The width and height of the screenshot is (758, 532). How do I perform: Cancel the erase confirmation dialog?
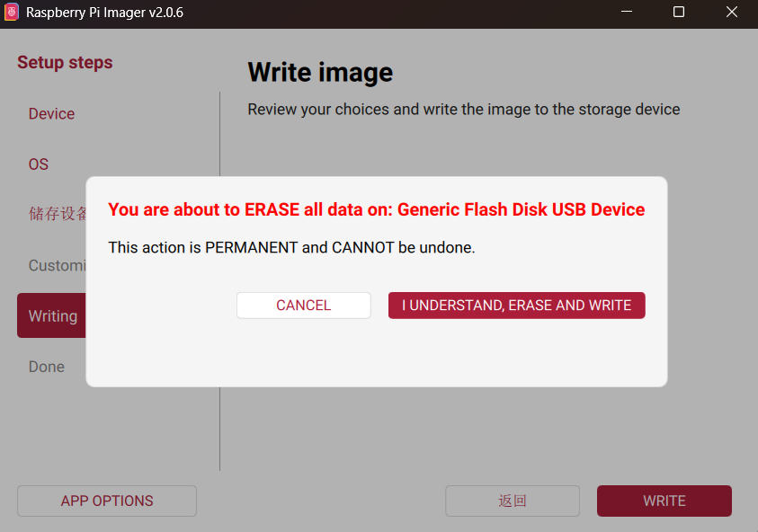click(x=303, y=306)
